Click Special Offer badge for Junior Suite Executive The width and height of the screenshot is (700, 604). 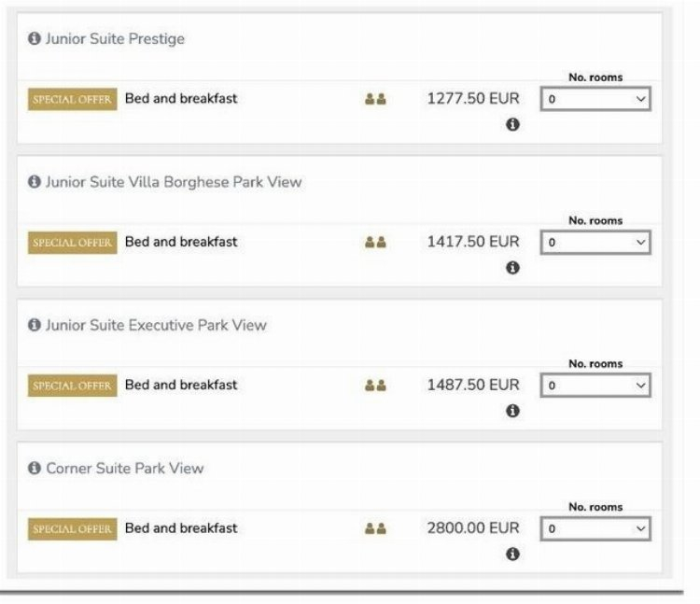click(72, 386)
